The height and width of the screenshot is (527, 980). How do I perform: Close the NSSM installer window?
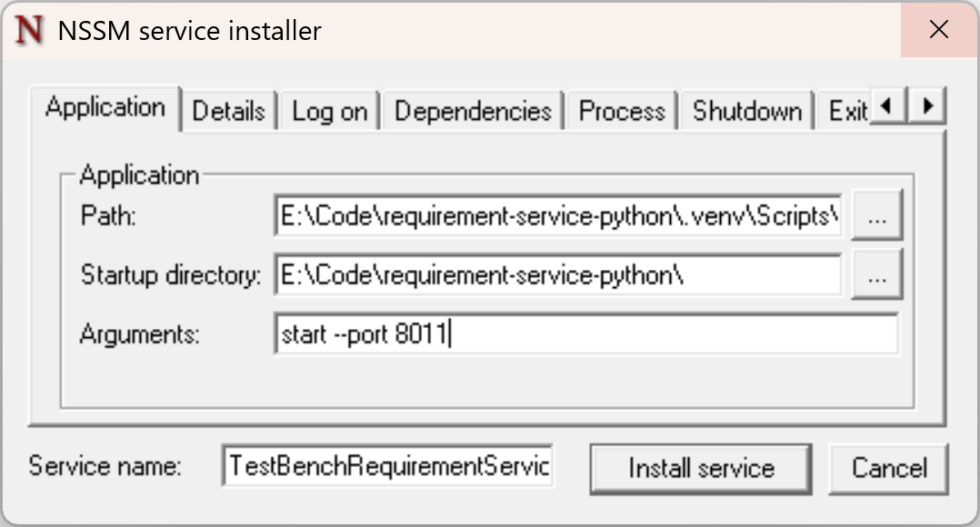tap(938, 29)
